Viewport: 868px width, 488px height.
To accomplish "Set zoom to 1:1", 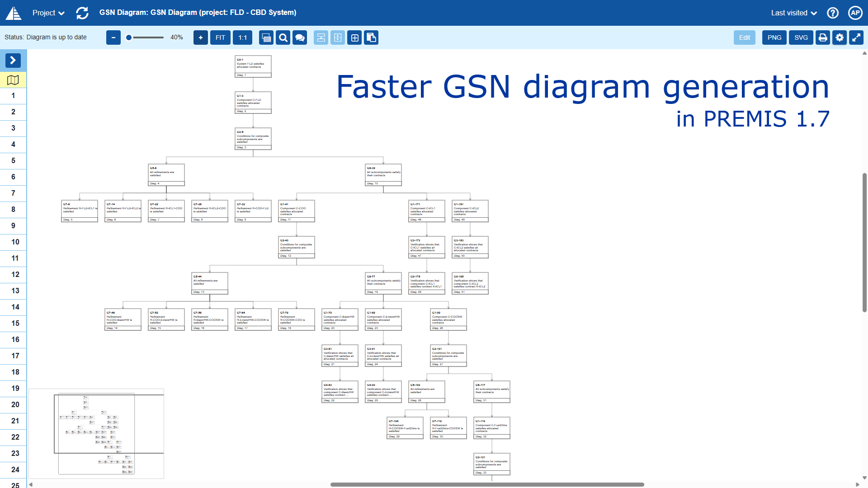I will pos(243,38).
